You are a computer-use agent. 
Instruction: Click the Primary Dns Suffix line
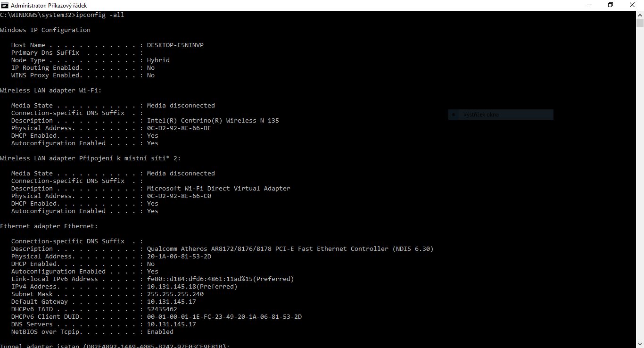tap(77, 53)
